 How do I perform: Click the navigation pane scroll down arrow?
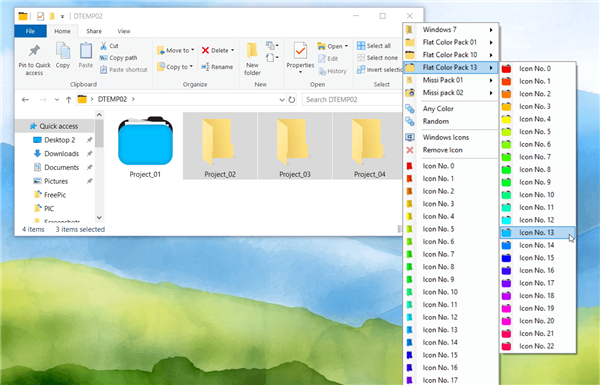point(99,217)
